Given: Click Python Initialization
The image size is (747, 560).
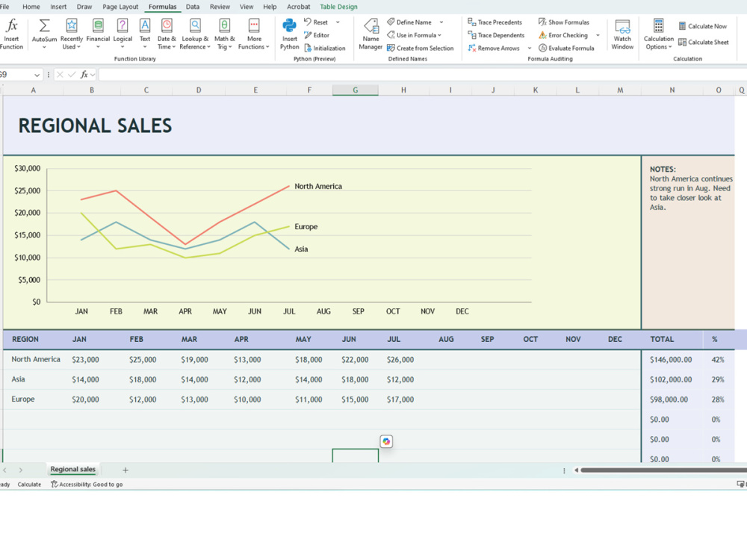Looking at the screenshot, I should click(x=325, y=48).
